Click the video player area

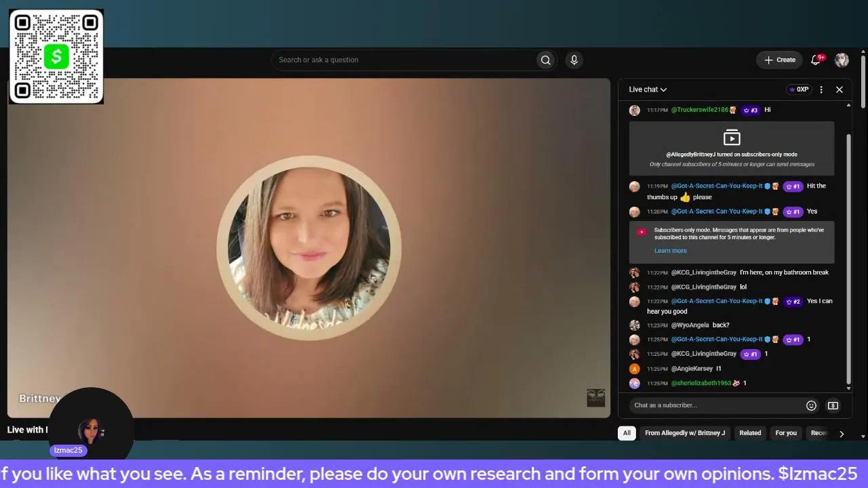click(x=309, y=248)
